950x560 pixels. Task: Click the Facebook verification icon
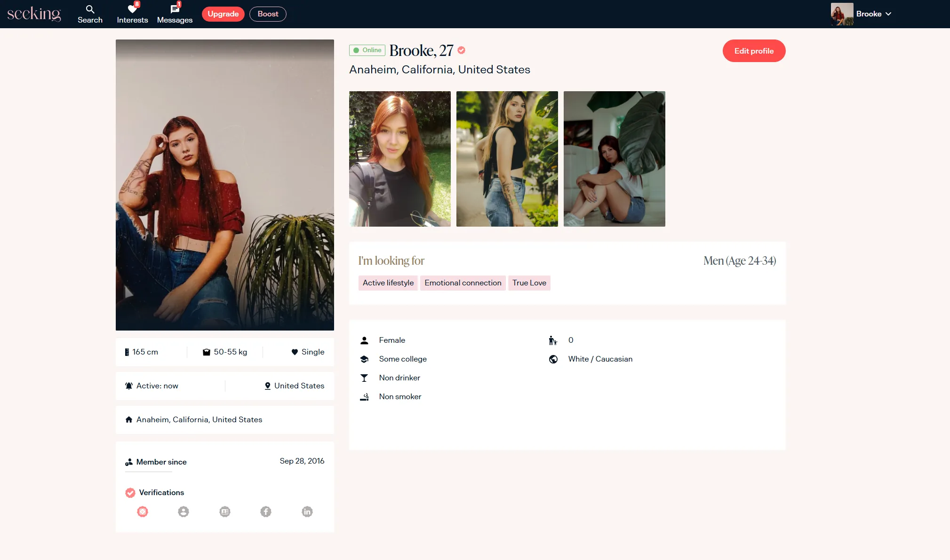266,512
